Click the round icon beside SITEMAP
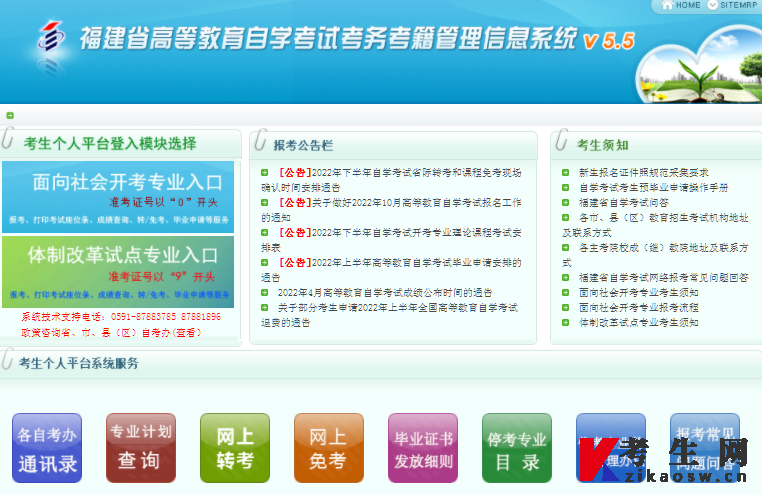 (x=712, y=5)
